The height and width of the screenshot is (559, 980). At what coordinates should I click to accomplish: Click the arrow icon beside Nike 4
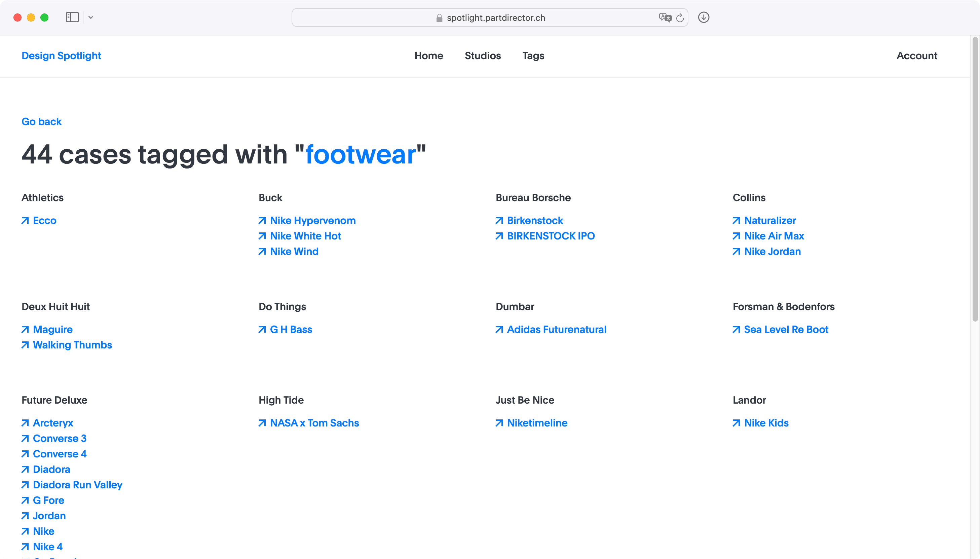(25, 547)
